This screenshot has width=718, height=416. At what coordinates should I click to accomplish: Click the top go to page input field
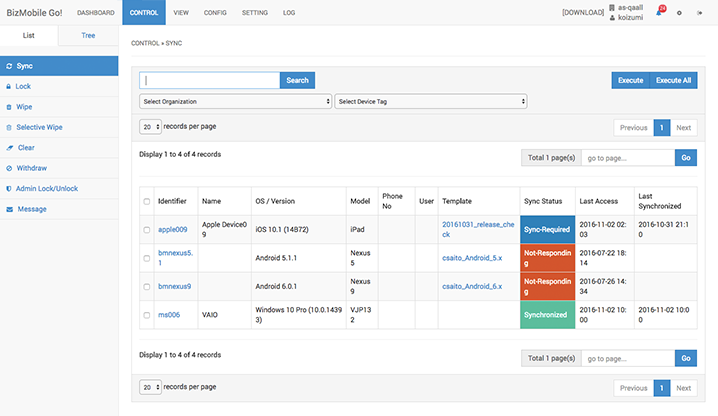click(x=628, y=158)
